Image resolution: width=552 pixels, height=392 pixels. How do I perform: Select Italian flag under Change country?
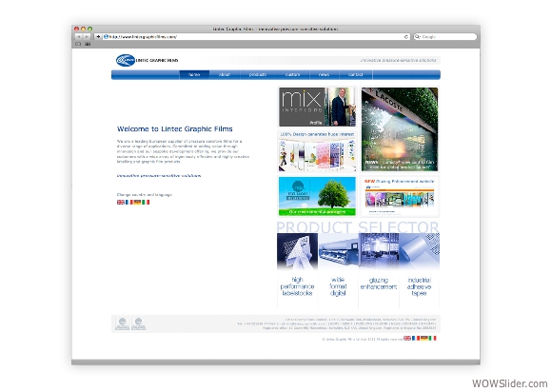tap(146, 202)
